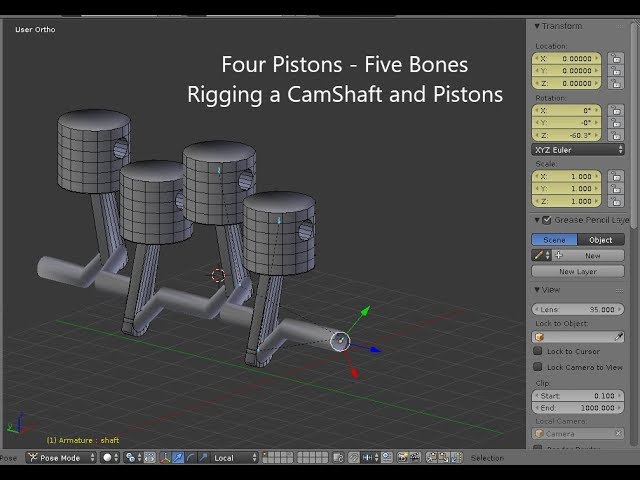
Task: Click the green axis manipulator arrow
Action: pos(365,311)
